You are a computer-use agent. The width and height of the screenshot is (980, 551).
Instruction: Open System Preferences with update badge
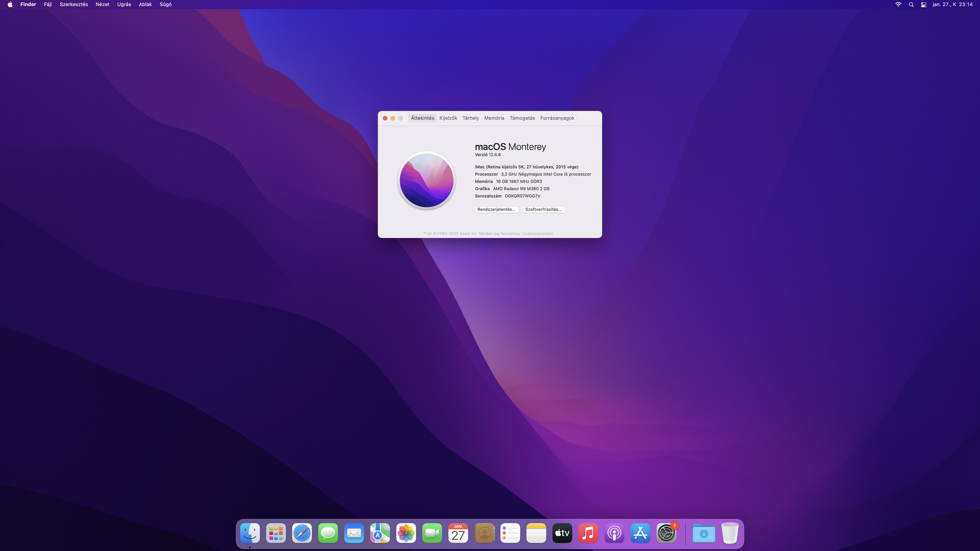666,533
